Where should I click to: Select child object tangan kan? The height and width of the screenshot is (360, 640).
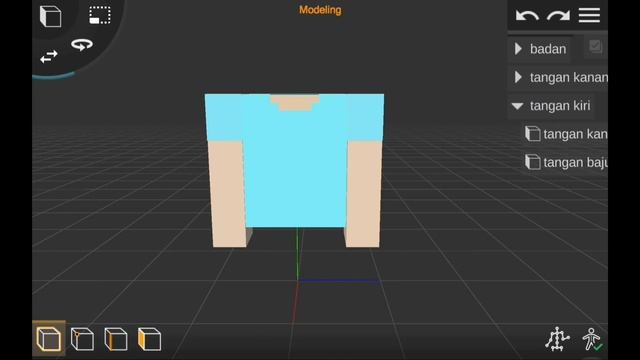pyautogui.click(x=575, y=134)
